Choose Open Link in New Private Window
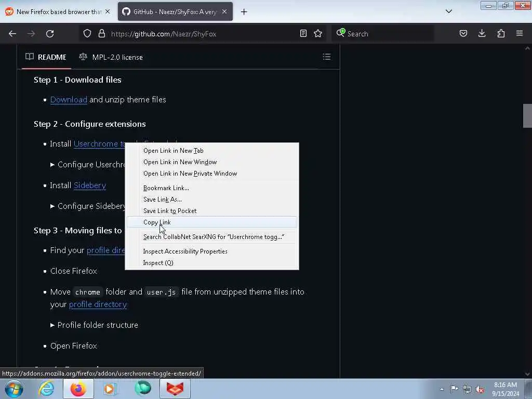 click(212, 174)
